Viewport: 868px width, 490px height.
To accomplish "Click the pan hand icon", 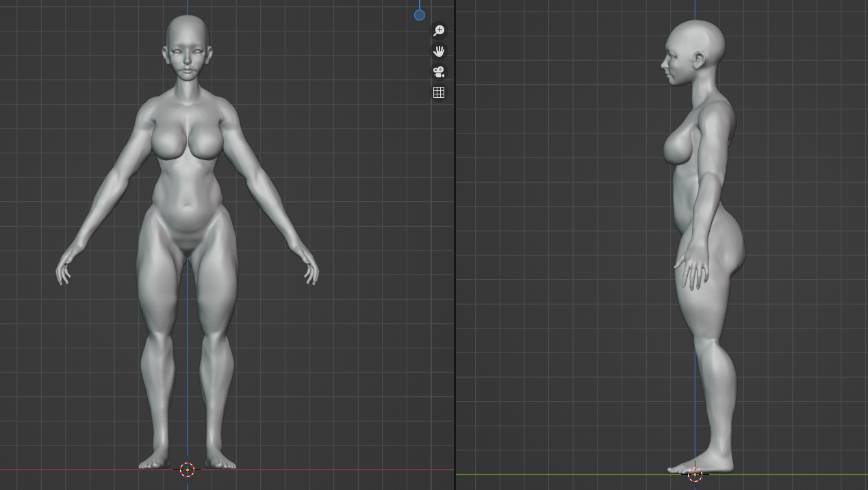I will pyautogui.click(x=439, y=51).
